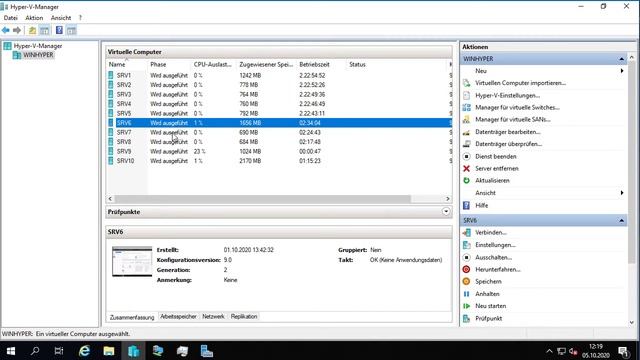Click the red X Server entfernen icon
The image size is (640, 360).
tap(467, 168)
